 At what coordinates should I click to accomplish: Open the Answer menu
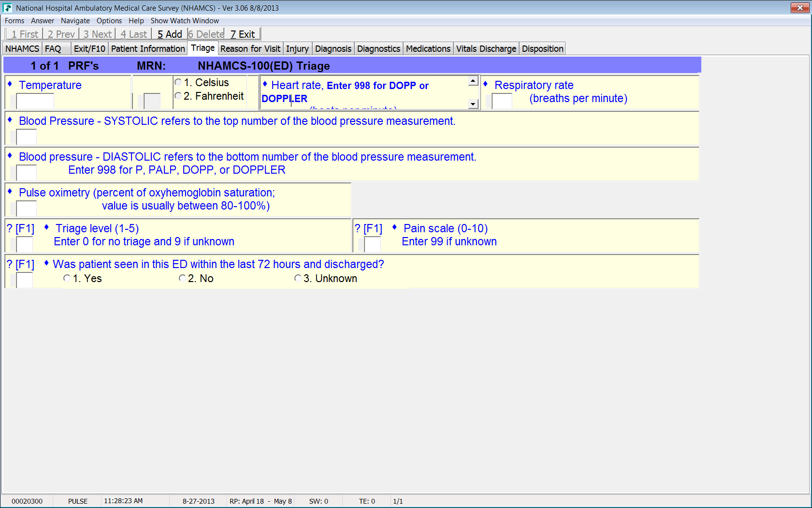tap(43, 21)
